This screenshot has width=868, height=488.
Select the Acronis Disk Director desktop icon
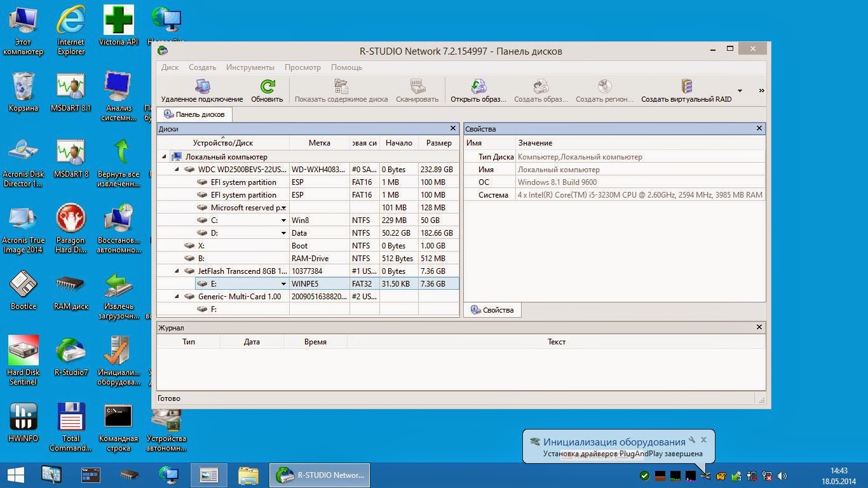24,163
